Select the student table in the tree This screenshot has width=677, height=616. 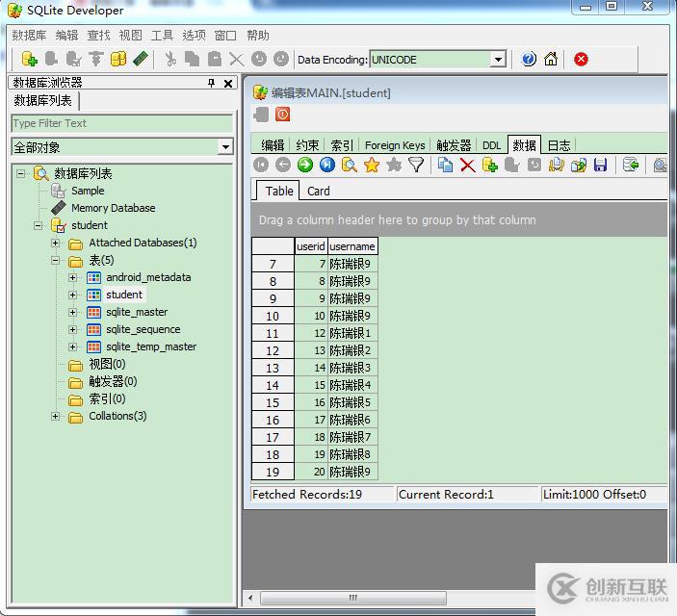pyautogui.click(x=124, y=295)
